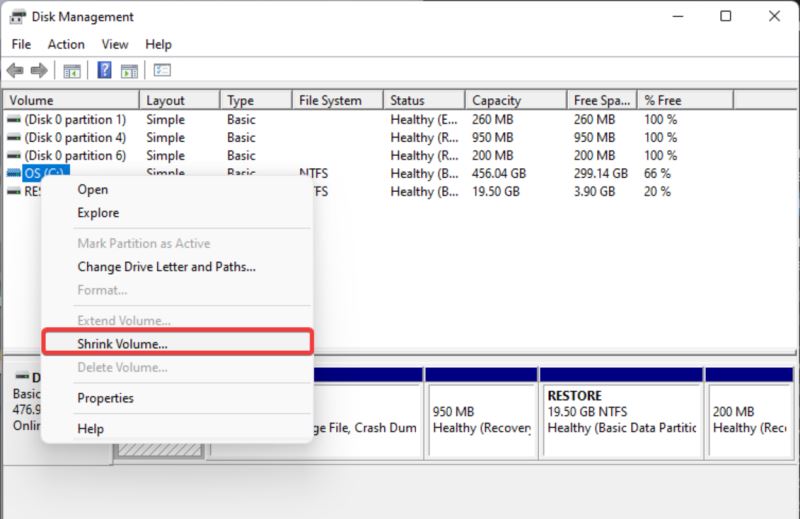The image size is (800, 519).
Task: Click the Forward arrow toolbar icon
Action: point(38,71)
